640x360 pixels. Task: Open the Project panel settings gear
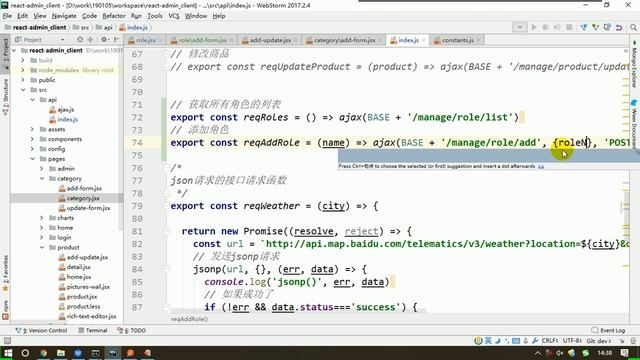pyautogui.click(x=104, y=40)
